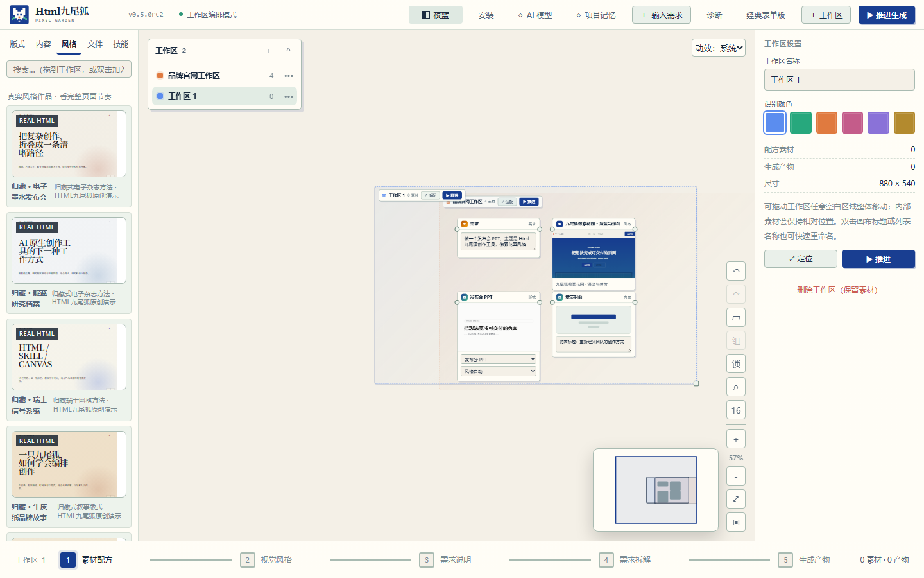This screenshot has height=578, width=924.
Task: Open the 把复杂创作 style thumbnail
Action: point(69,144)
